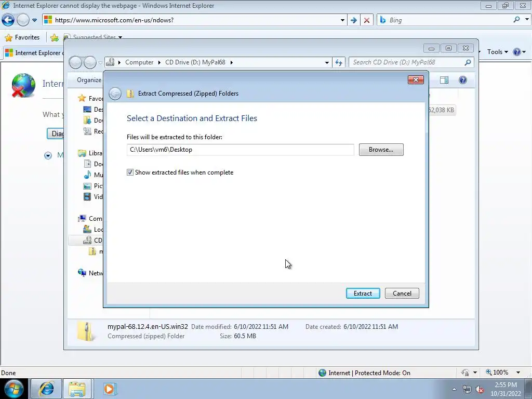Edit the extraction destination path field
532x399 pixels.
240,150
